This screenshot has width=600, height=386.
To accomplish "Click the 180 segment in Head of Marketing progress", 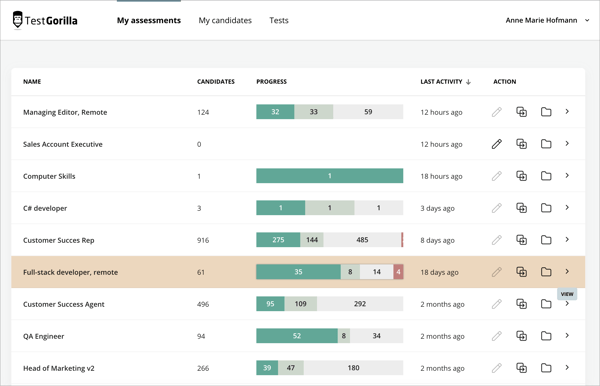I will click(353, 368).
